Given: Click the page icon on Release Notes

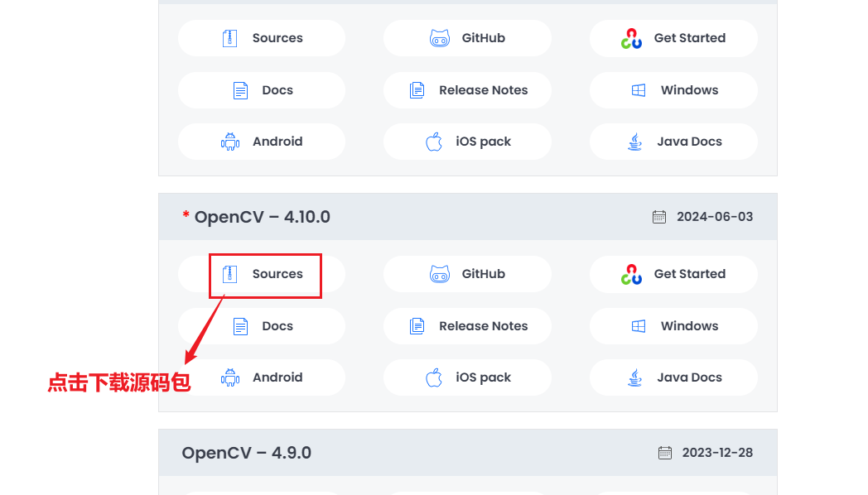Looking at the screenshot, I should coord(416,325).
